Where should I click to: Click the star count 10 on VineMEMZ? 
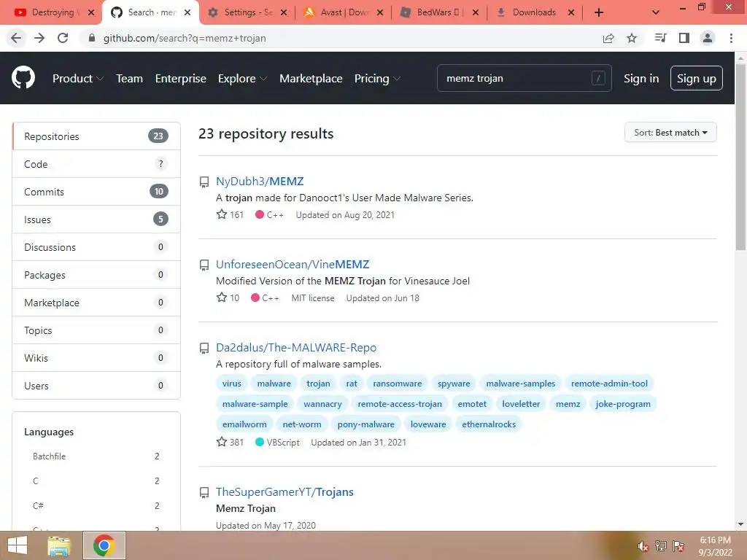point(228,297)
